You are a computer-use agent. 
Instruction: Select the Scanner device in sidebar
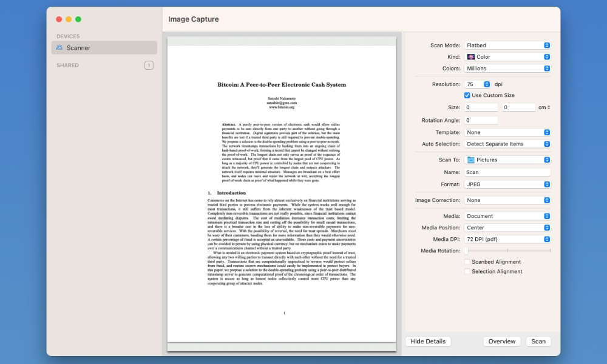pos(104,47)
